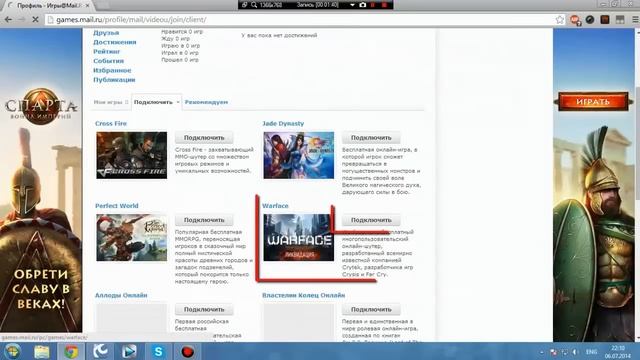Open Warface game title link
640x360 pixels.
275,206
